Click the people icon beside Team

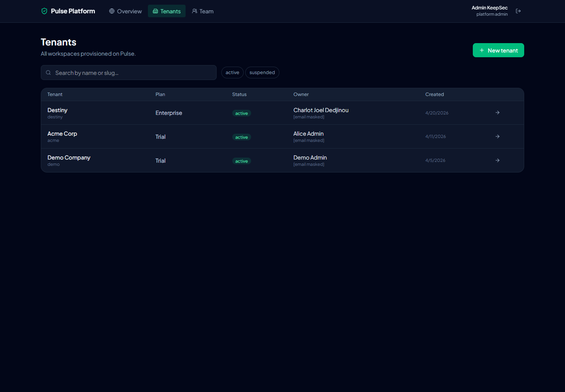click(195, 11)
